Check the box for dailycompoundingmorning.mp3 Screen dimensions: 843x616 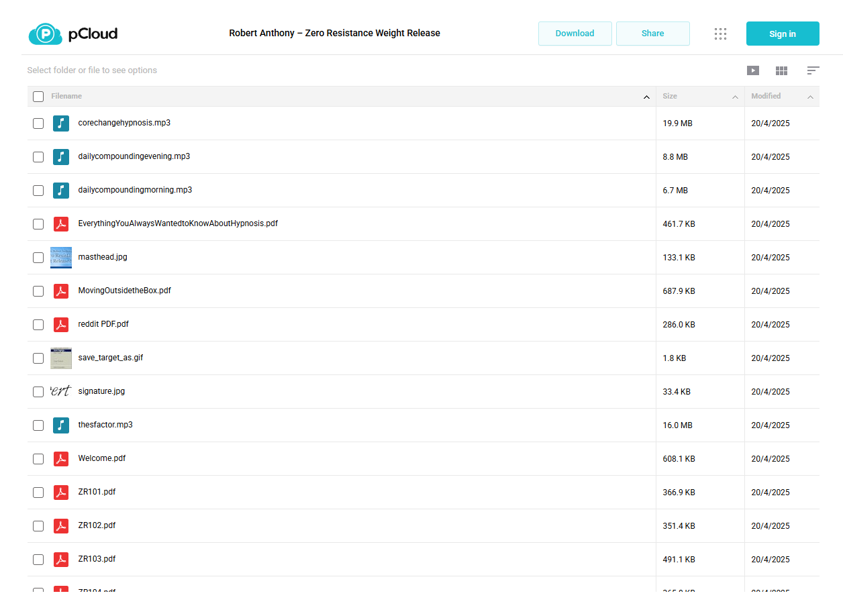(x=38, y=191)
